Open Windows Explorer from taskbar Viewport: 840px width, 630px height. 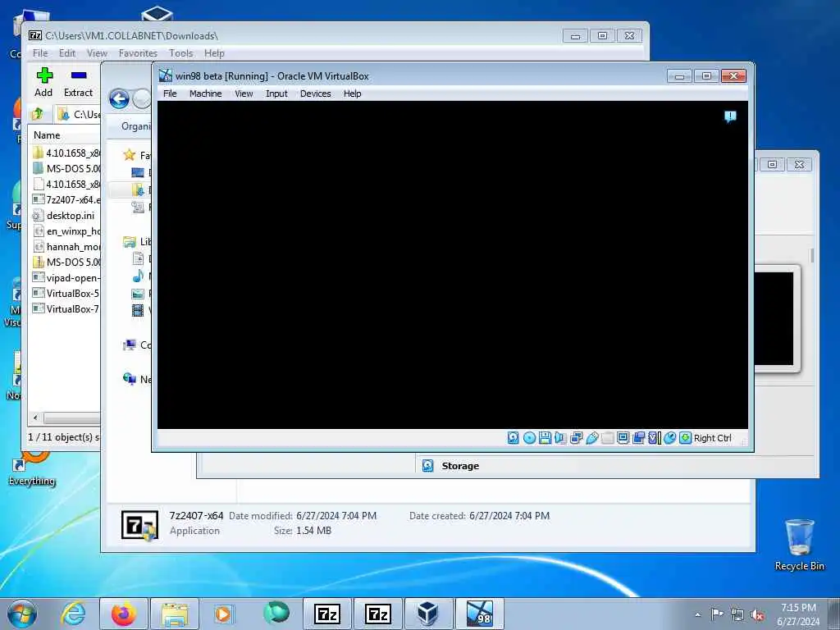(x=174, y=614)
